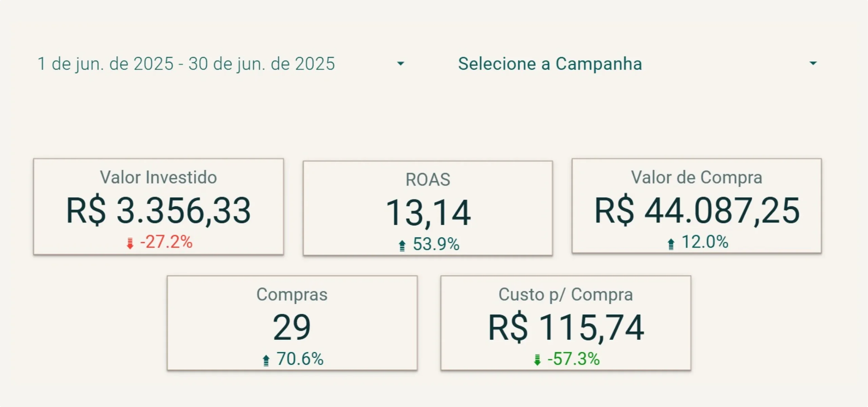The image size is (868, 407).
Task: Select the Compras scorecard title
Action: click(292, 294)
